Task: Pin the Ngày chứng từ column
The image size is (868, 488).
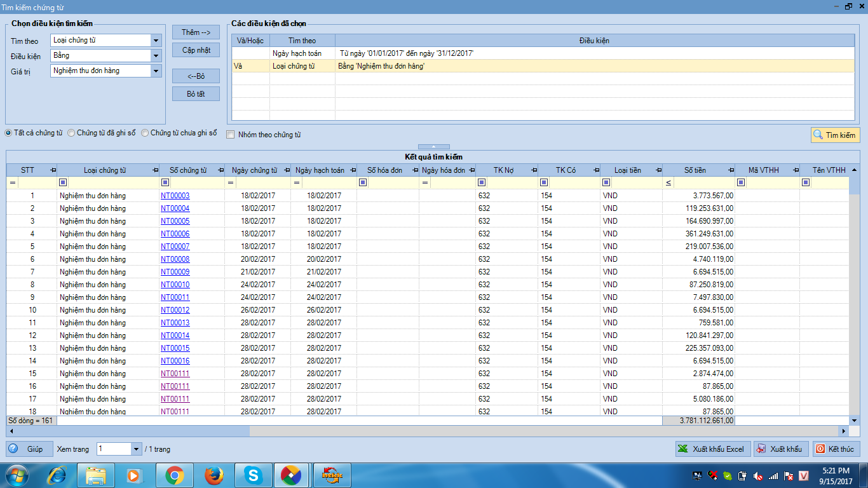Action: (287, 170)
